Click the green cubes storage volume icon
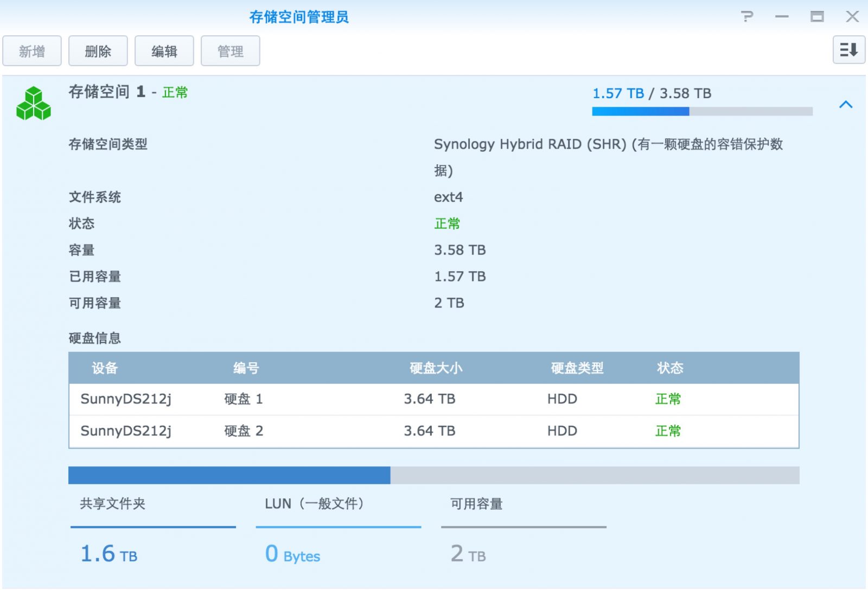This screenshot has height=590, width=868. click(x=34, y=103)
